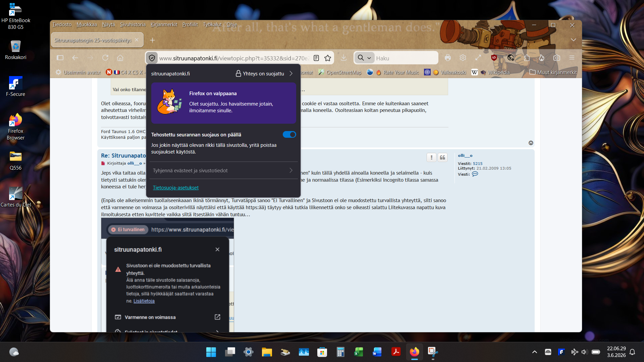Open the Valkeakoski bookmark
The height and width of the screenshot is (362, 644).
[x=449, y=72]
